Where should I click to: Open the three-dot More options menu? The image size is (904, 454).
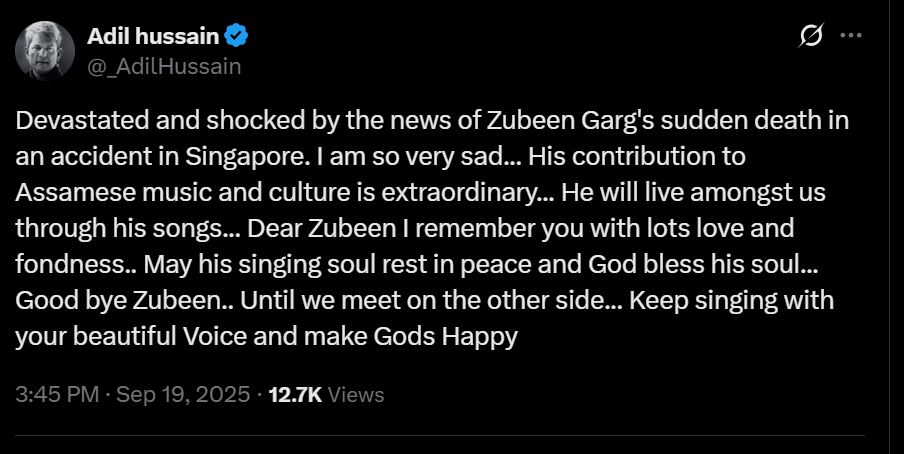point(851,36)
